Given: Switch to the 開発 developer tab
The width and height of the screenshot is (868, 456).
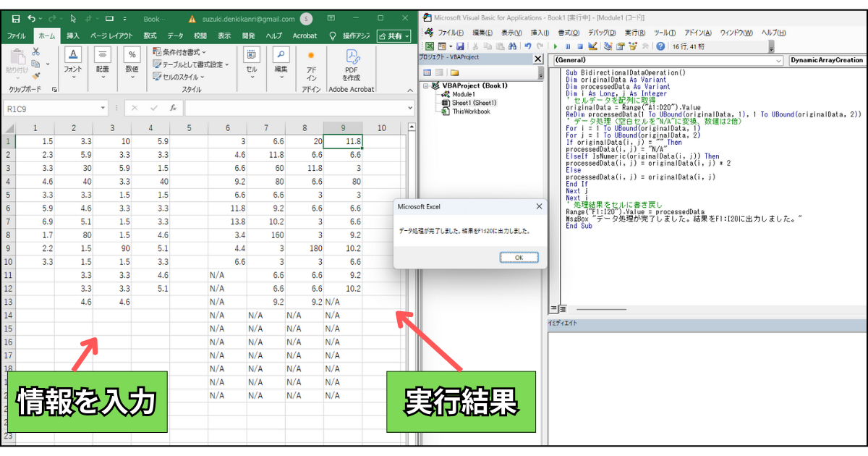Looking at the screenshot, I should tap(248, 35).
